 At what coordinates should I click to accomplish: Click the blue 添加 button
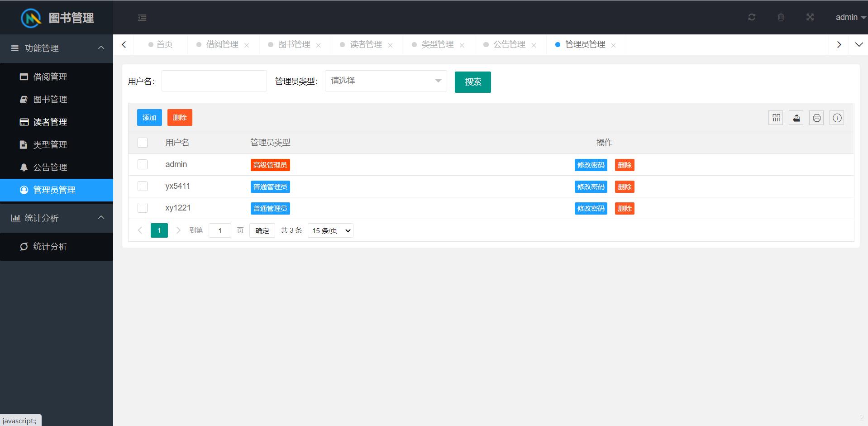pyautogui.click(x=149, y=118)
